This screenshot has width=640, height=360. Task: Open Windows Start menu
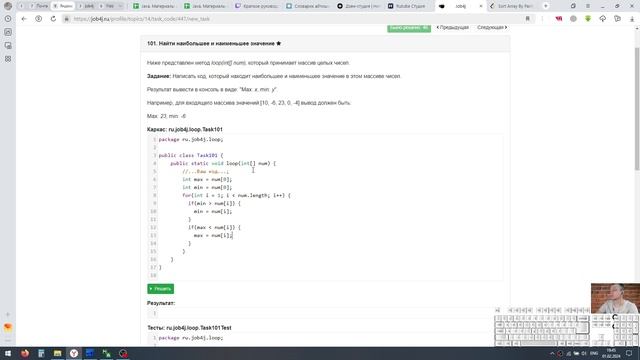pyautogui.click(x=8, y=353)
